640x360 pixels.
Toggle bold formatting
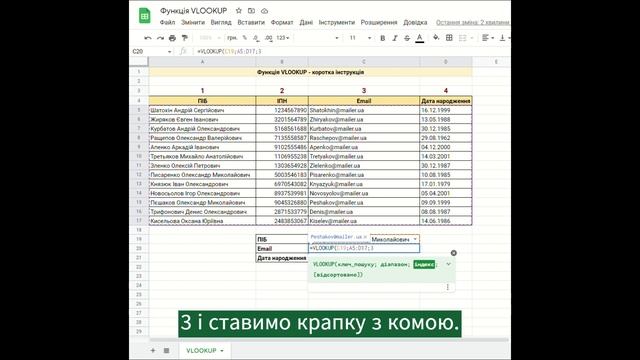click(x=382, y=38)
